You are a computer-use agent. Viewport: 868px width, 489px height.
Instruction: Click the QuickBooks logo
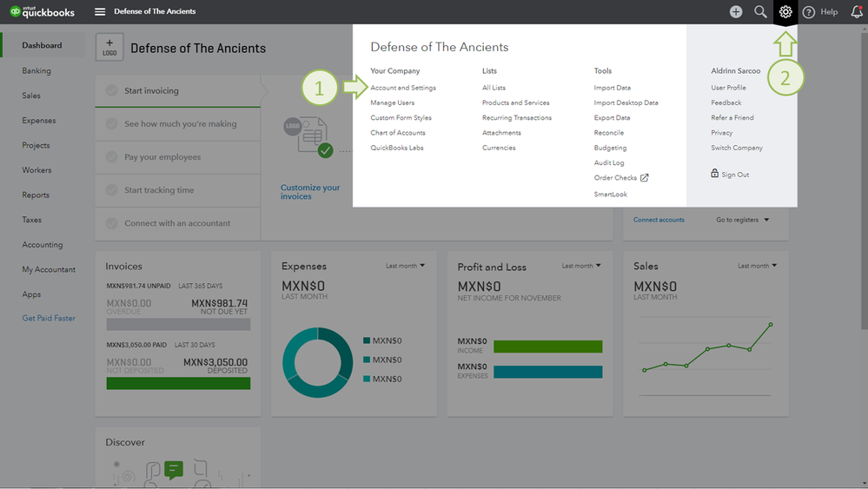42,11
